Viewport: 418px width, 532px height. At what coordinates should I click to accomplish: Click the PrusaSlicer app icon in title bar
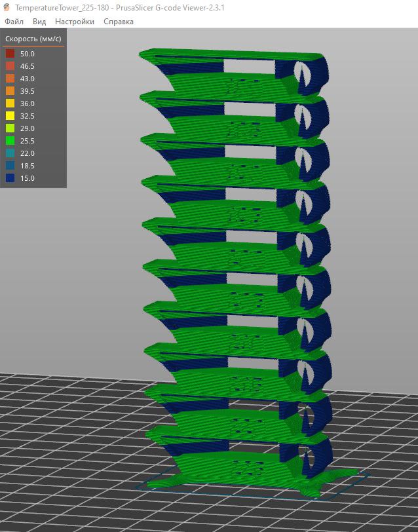7,7
